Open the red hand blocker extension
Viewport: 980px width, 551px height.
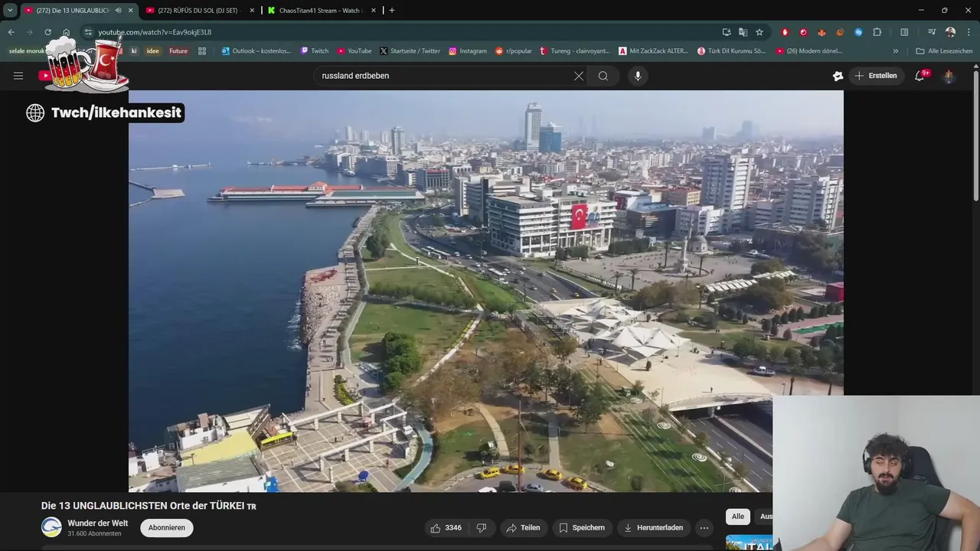785,32
